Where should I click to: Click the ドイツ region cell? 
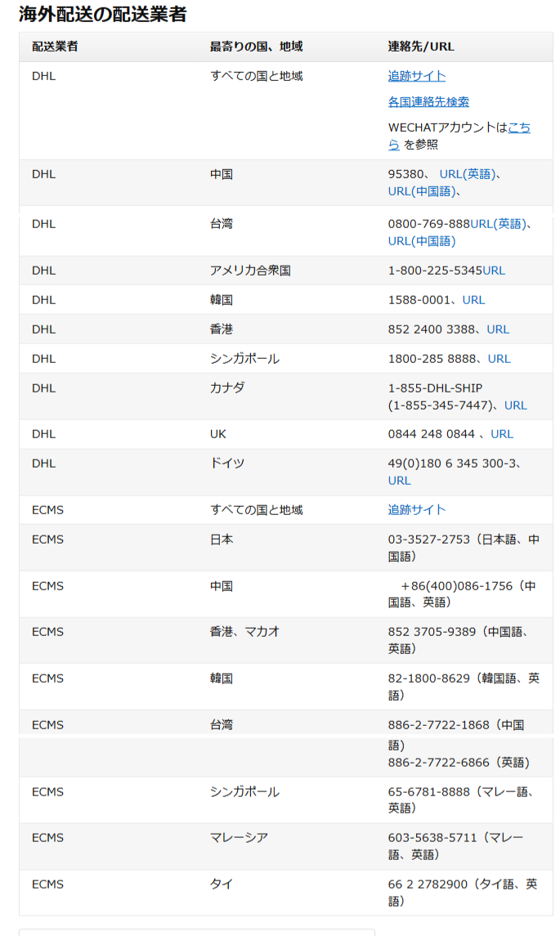pyautogui.click(x=227, y=463)
